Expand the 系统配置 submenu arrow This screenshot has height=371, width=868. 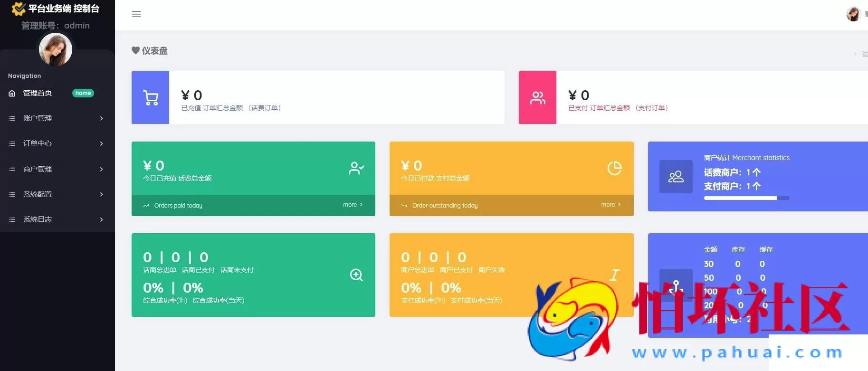coord(101,194)
